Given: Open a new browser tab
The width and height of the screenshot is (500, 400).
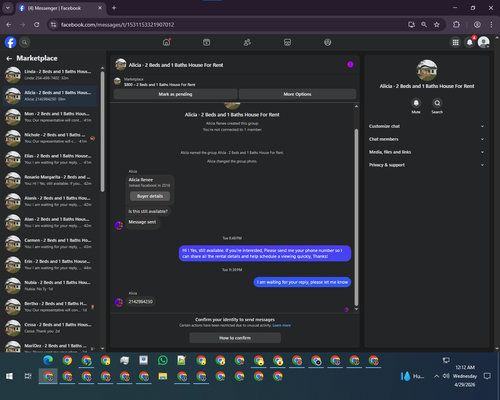Looking at the screenshot, I should pyautogui.click(x=114, y=8).
